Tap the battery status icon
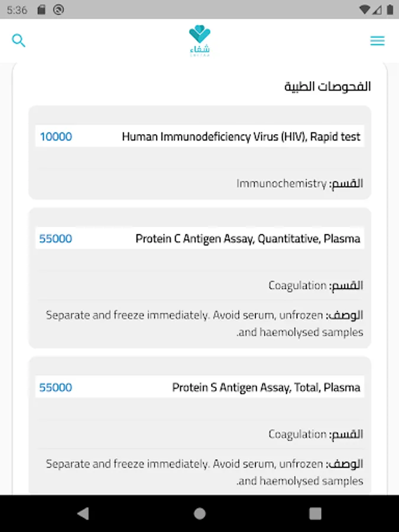Screen dimensions: 399x532 tap(388, 9)
